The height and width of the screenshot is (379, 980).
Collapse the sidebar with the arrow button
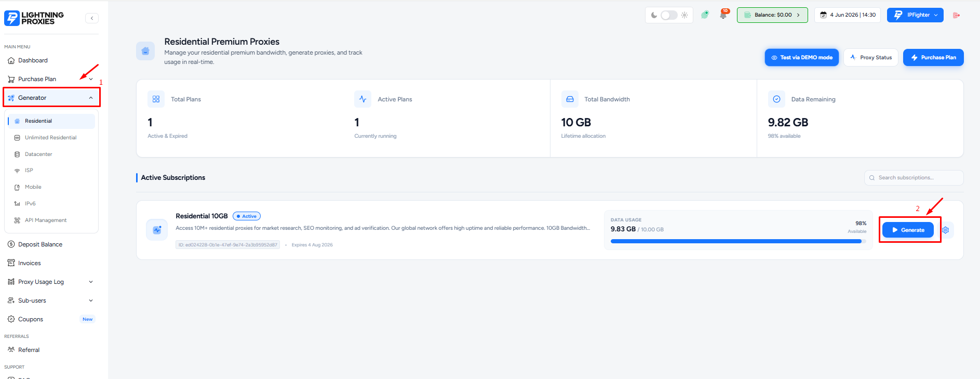tap(92, 18)
